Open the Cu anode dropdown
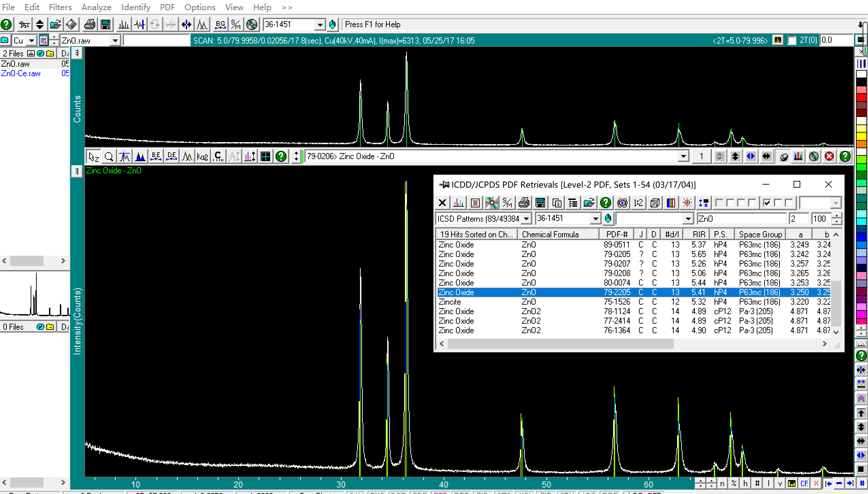The height and width of the screenshot is (494, 868). [x=31, y=41]
